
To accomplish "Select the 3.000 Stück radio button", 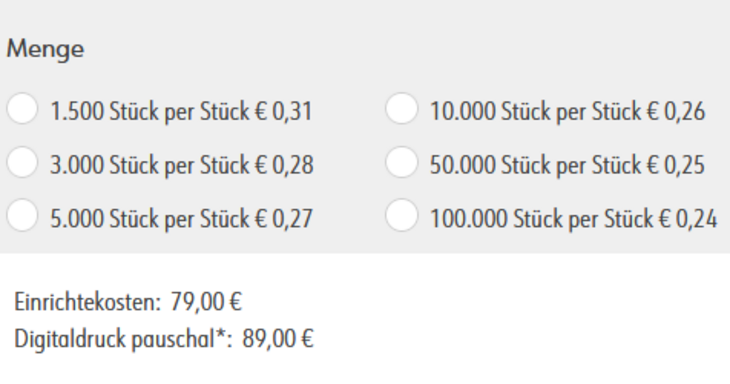I will pos(22,162).
